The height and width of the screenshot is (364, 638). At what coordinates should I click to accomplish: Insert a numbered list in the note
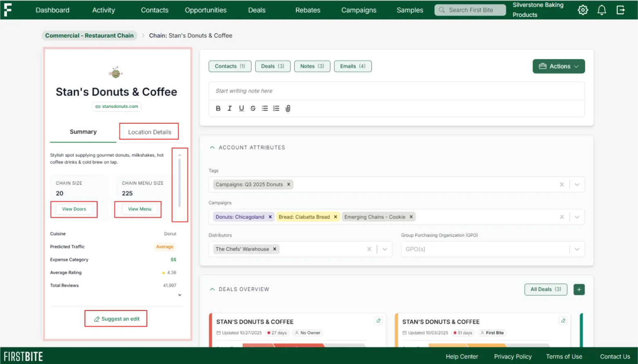(x=276, y=108)
